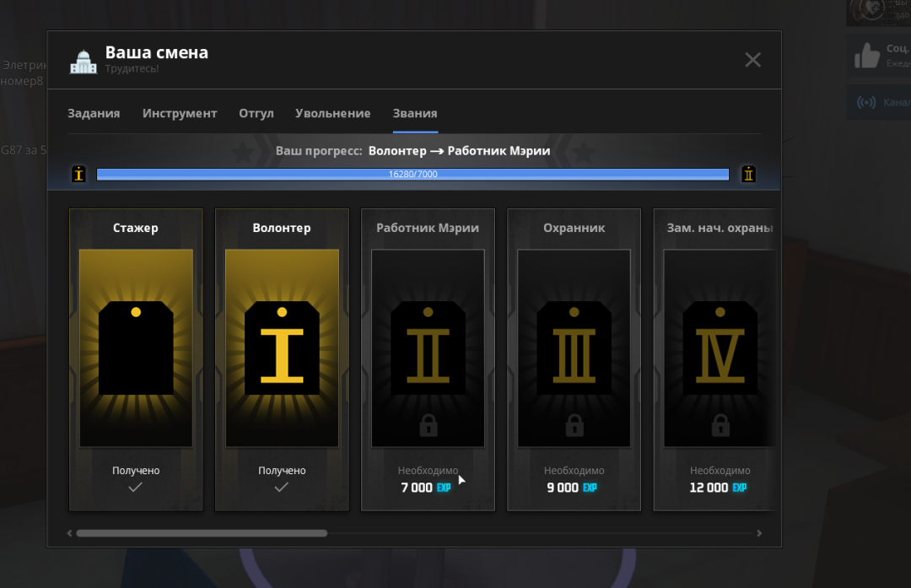Click the next rank badge right of progress bar
Image resolution: width=911 pixels, height=588 pixels.
[x=748, y=175]
